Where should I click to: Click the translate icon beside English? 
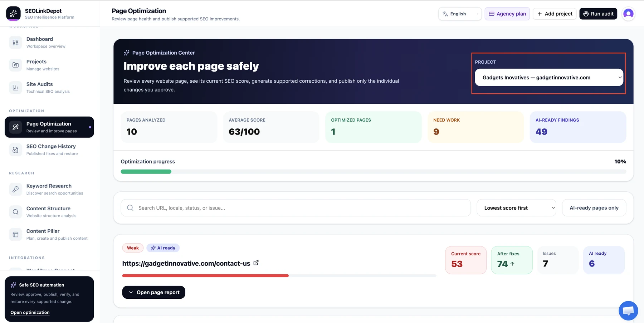(x=445, y=14)
